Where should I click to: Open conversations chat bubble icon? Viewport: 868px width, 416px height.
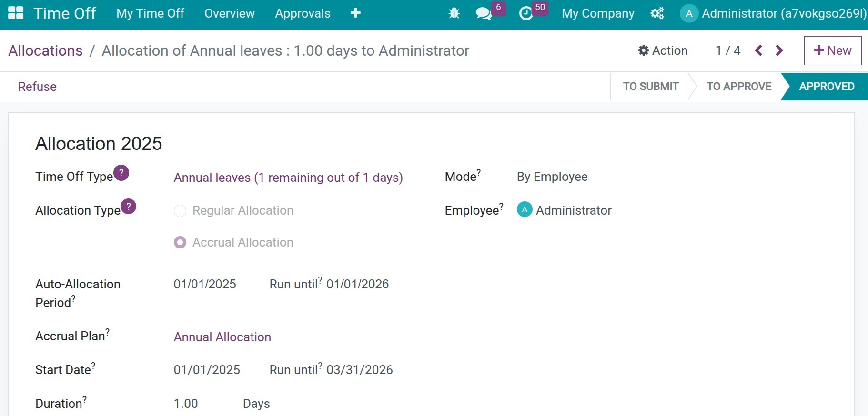coord(484,13)
